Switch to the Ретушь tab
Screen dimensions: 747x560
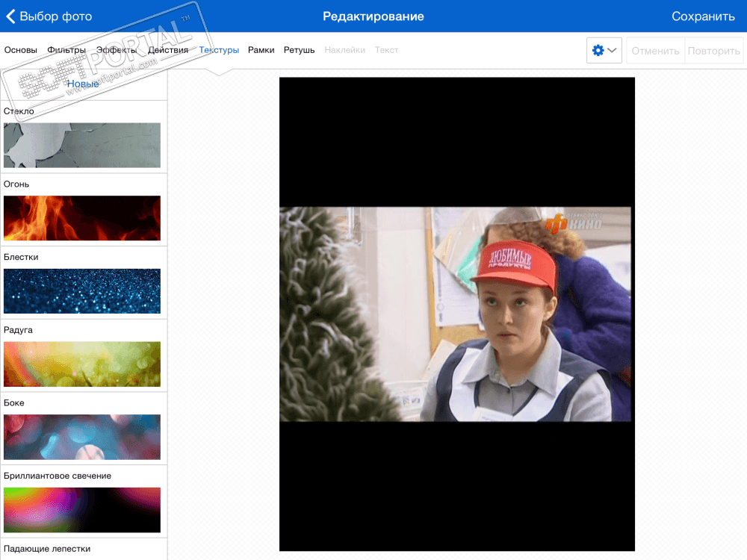pos(299,50)
